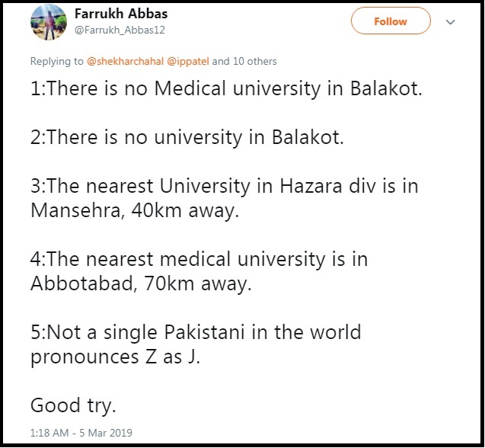Click the line starting '4:The nearest medical university'

pos(199,259)
